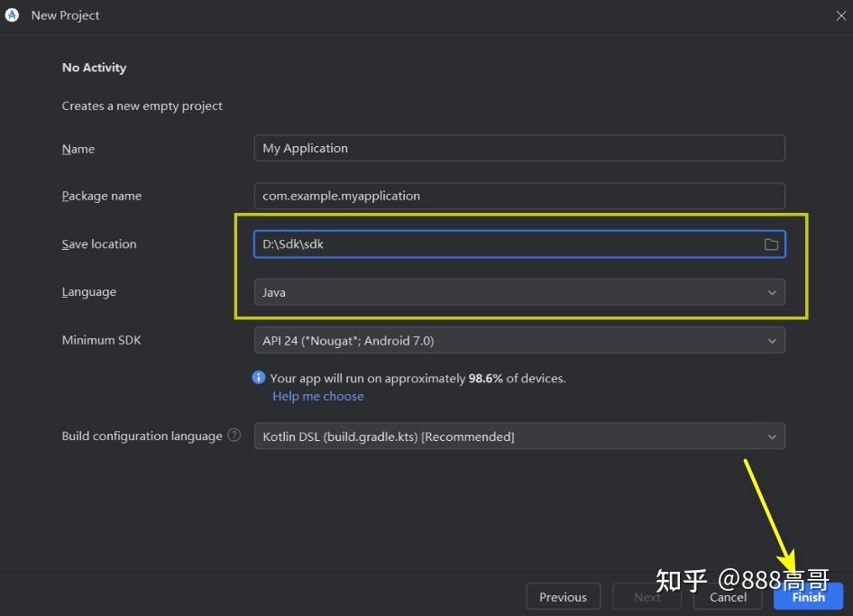
Task: Expand the Minimum SDK dropdown arrow
Action: point(772,341)
